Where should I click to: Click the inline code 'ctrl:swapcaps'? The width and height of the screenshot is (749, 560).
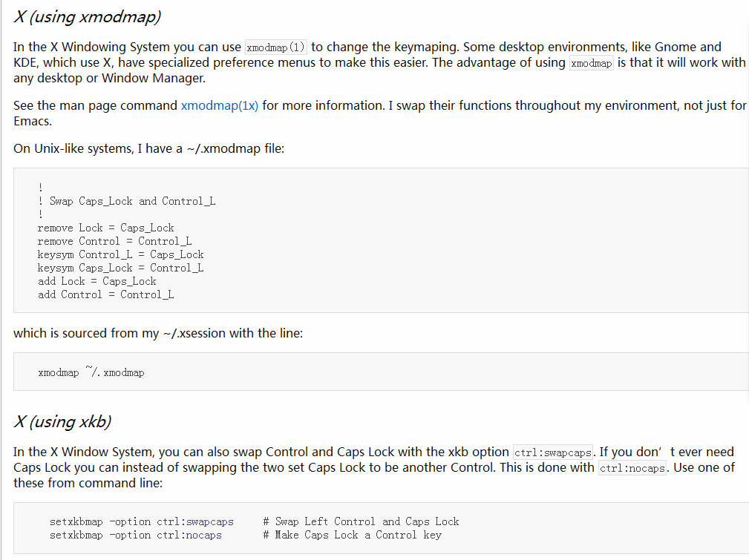point(553,452)
